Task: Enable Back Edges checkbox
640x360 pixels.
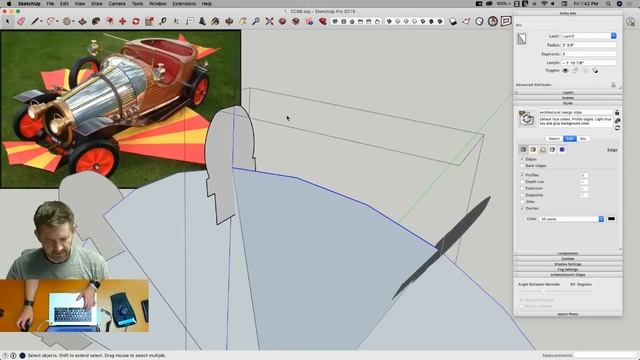Action: [522, 166]
